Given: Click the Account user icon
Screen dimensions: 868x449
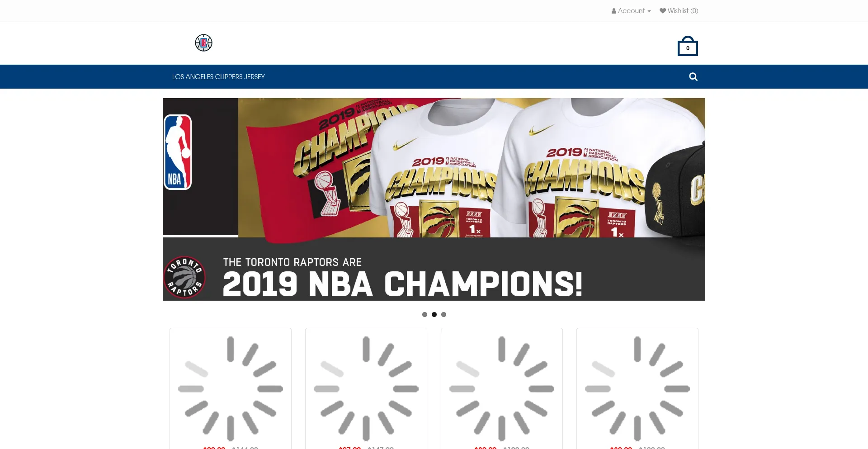Looking at the screenshot, I should [614, 11].
